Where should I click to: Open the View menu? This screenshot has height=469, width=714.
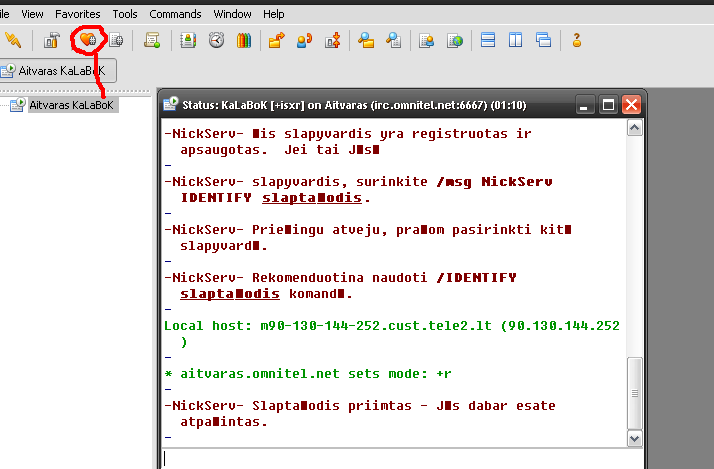(x=32, y=14)
